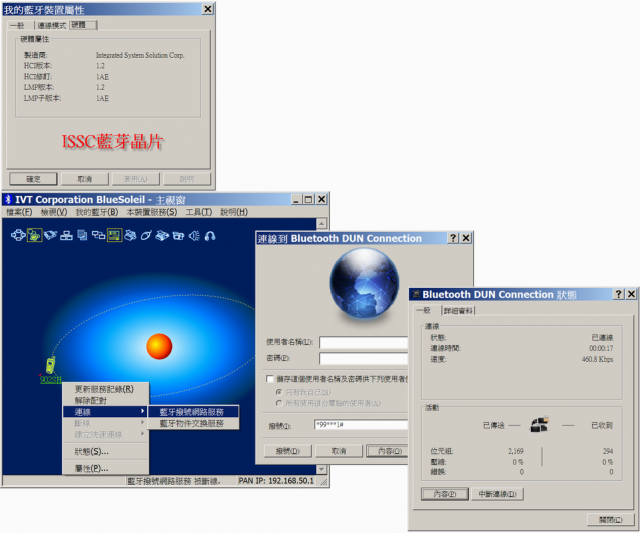Viewport: 640px width, 533px height.
Task: Select the File Transfer service icon
Action: (x=82, y=235)
